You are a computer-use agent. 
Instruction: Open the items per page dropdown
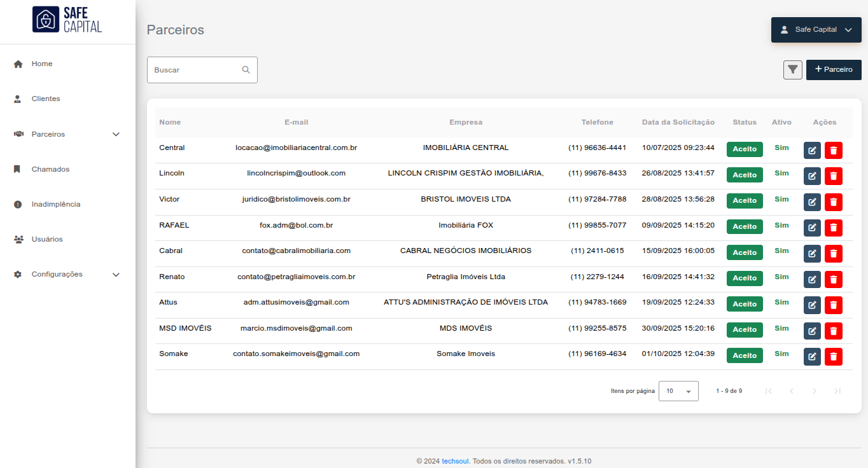[678, 391]
